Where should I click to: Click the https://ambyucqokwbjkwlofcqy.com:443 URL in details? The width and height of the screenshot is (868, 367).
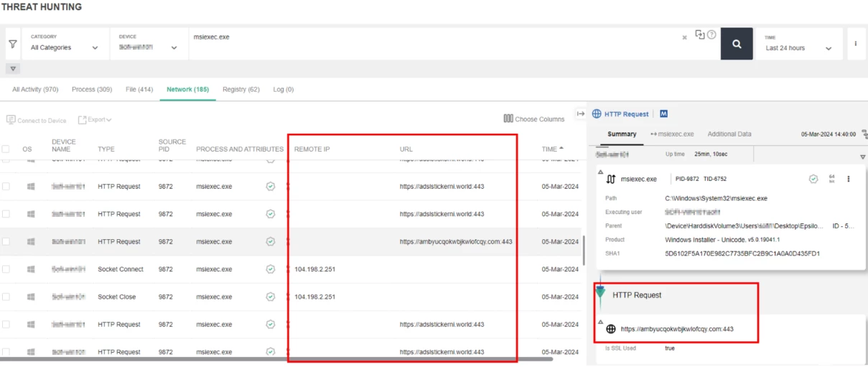pos(677,329)
